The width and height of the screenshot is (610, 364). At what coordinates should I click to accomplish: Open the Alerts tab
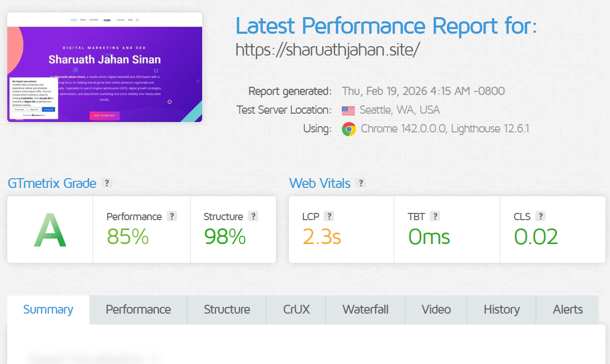point(567,309)
